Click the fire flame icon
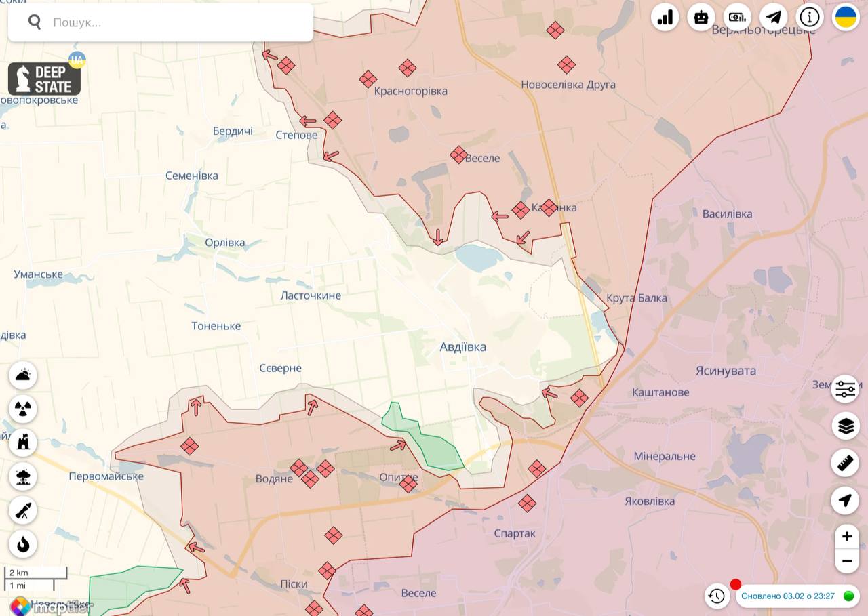This screenshot has width=868, height=616. coord(23,544)
